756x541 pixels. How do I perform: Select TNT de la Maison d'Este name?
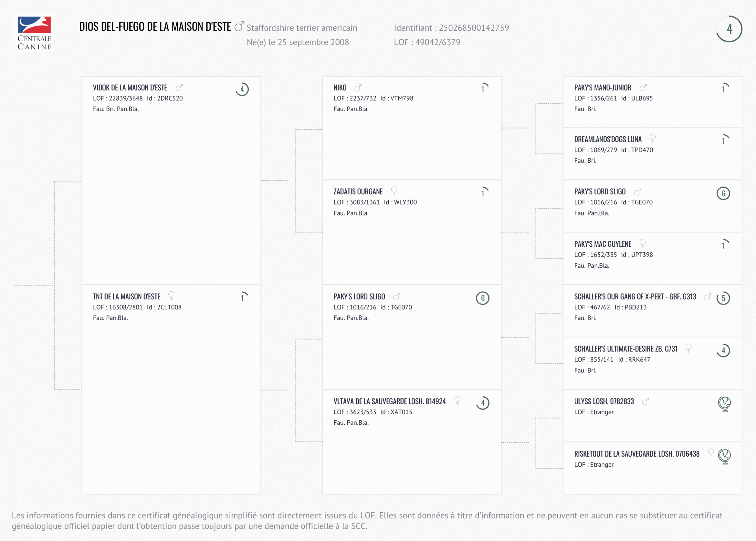126,297
